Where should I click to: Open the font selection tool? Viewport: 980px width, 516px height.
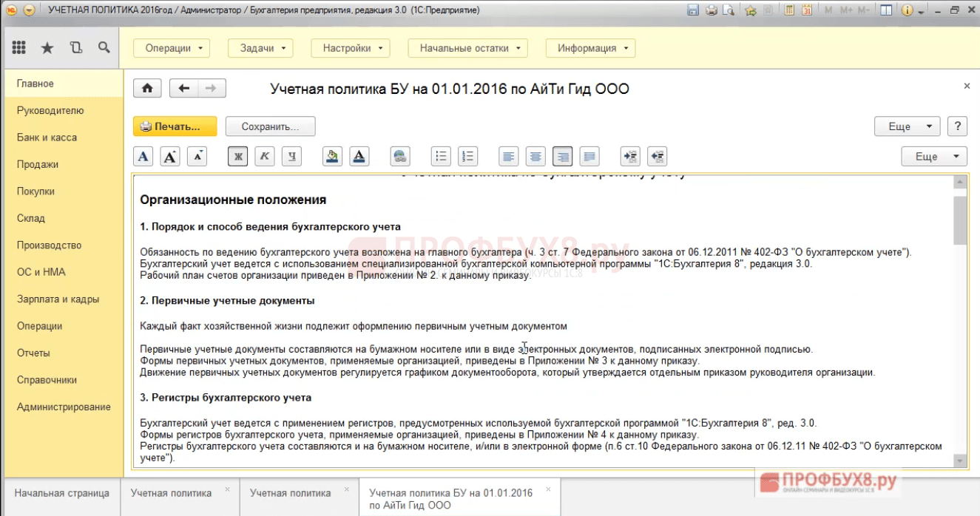[x=143, y=156]
